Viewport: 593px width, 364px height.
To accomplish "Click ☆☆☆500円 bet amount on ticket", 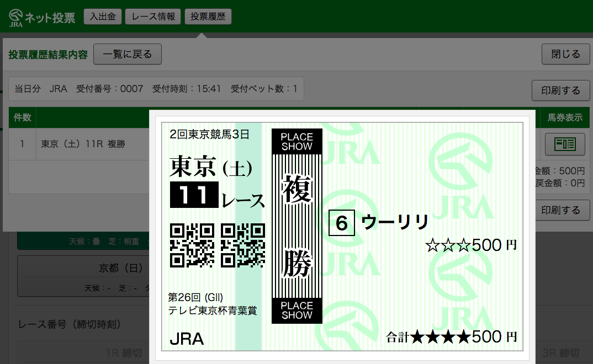I will click(471, 245).
